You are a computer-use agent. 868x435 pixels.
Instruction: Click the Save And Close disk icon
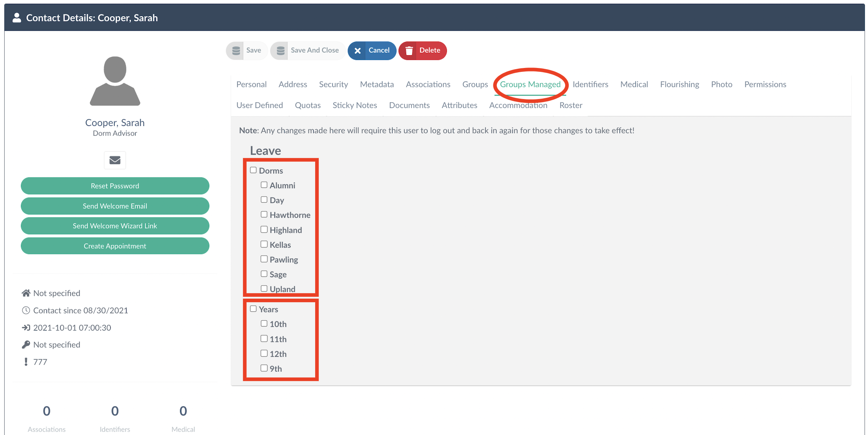pyautogui.click(x=280, y=50)
